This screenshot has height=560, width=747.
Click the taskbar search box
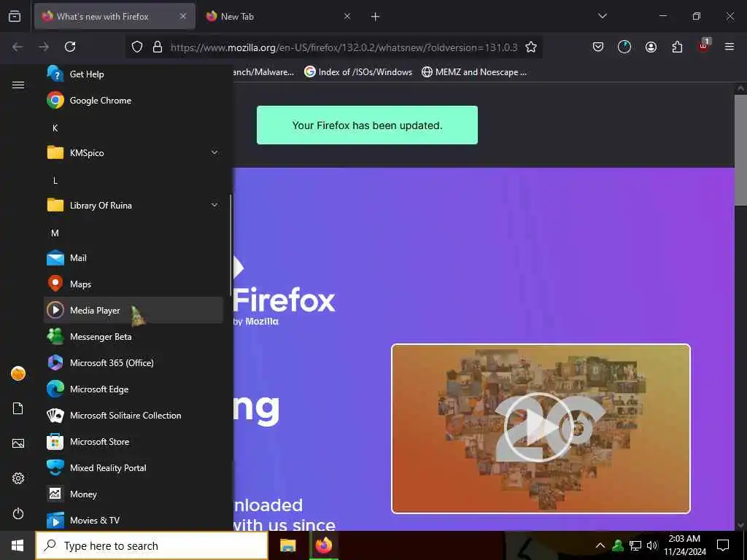tap(152, 545)
